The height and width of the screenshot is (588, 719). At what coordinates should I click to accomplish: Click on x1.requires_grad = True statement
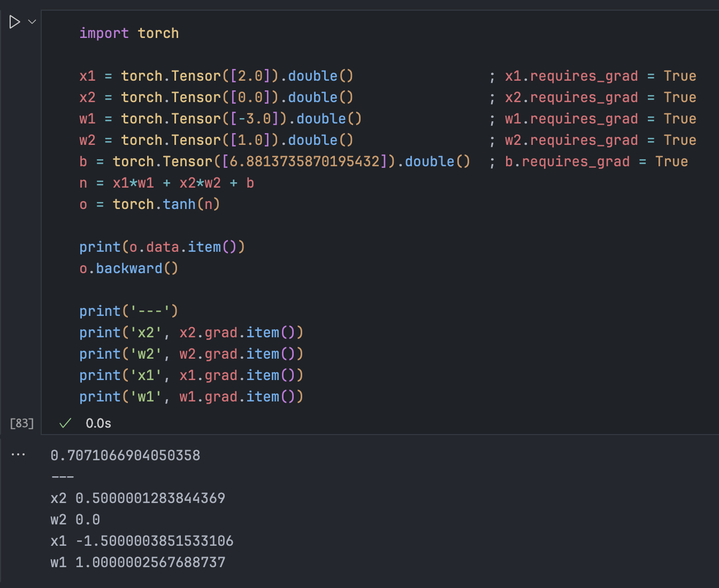(x=600, y=76)
